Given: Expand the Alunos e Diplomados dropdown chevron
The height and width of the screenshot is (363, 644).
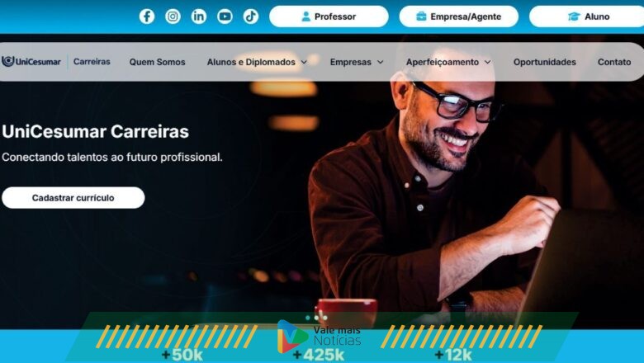Looking at the screenshot, I should (304, 63).
